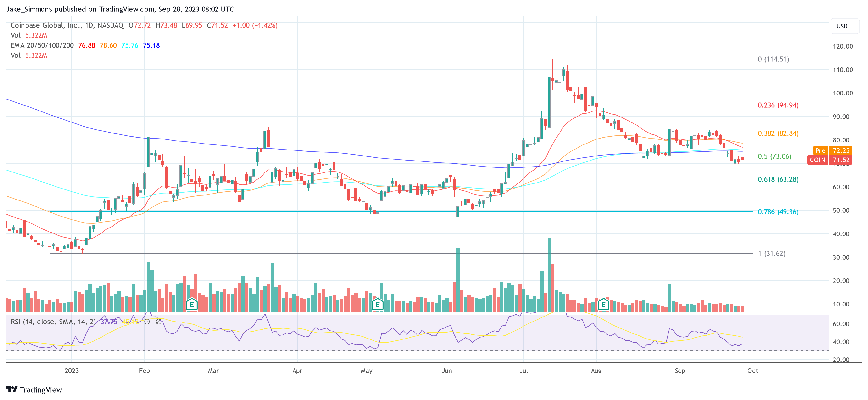This screenshot has height=400, width=868.
Task: Click the RSI value 37.75
Action: click(x=109, y=322)
